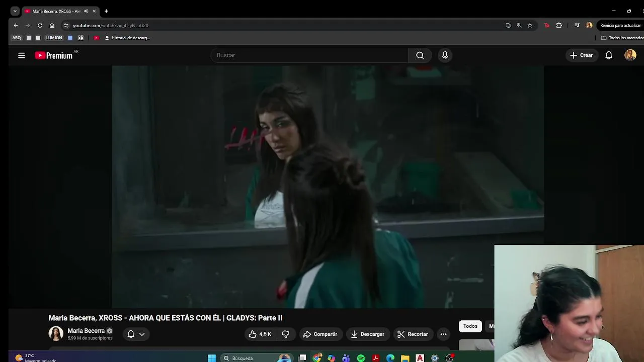This screenshot has height=362, width=644.
Task: Open the media control music icon
Action: (577, 25)
